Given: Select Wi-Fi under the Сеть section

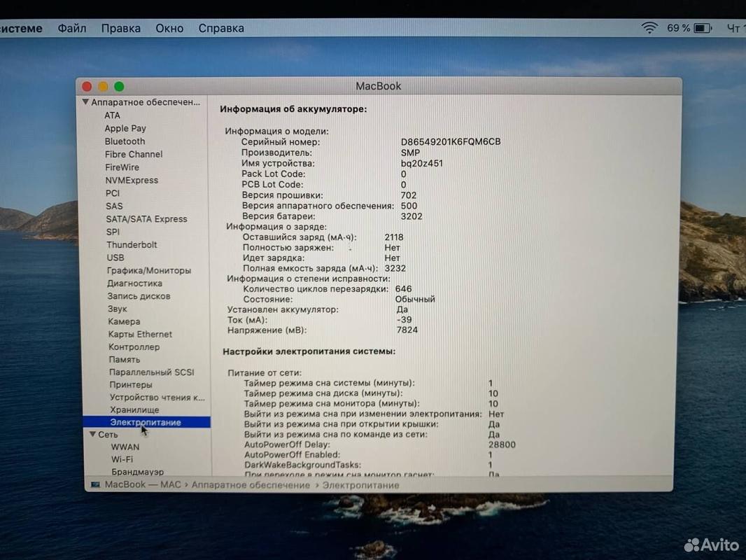Looking at the screenshot, I should [122, 459].
